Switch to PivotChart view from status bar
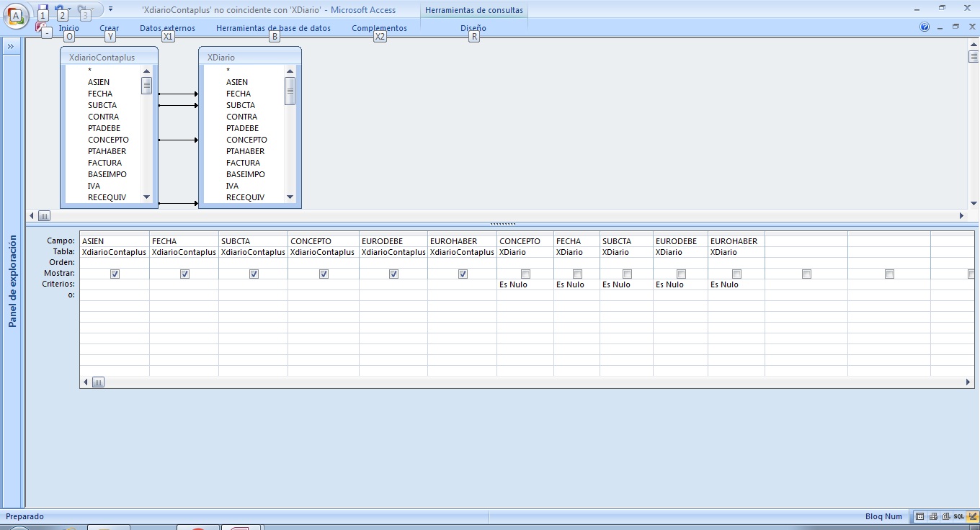 [x=946, y=516]
